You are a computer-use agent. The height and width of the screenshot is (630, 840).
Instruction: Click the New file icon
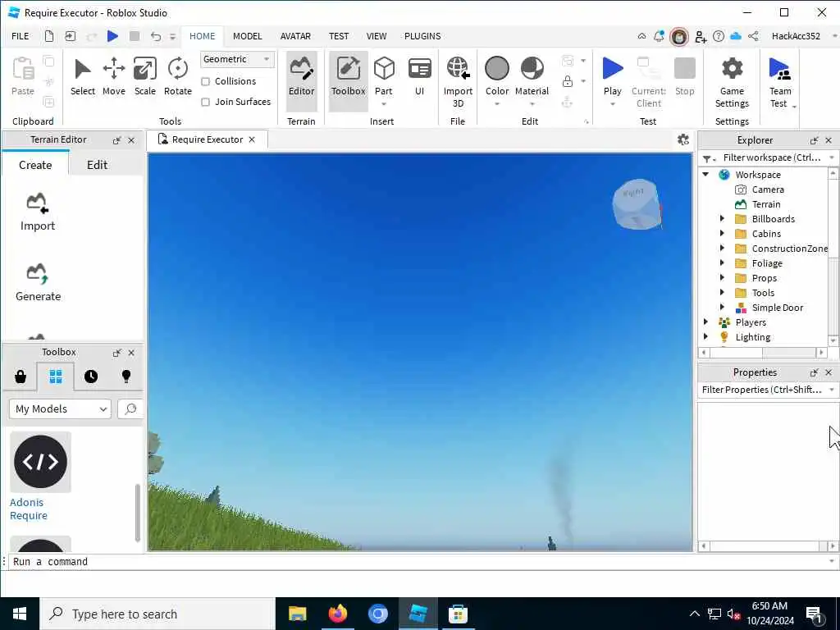[48, 36]
